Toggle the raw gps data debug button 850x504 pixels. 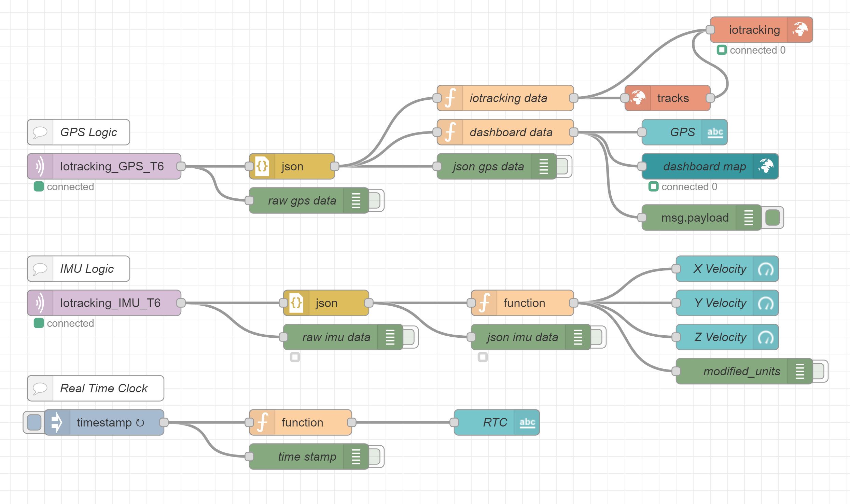(x=375, y=200)
